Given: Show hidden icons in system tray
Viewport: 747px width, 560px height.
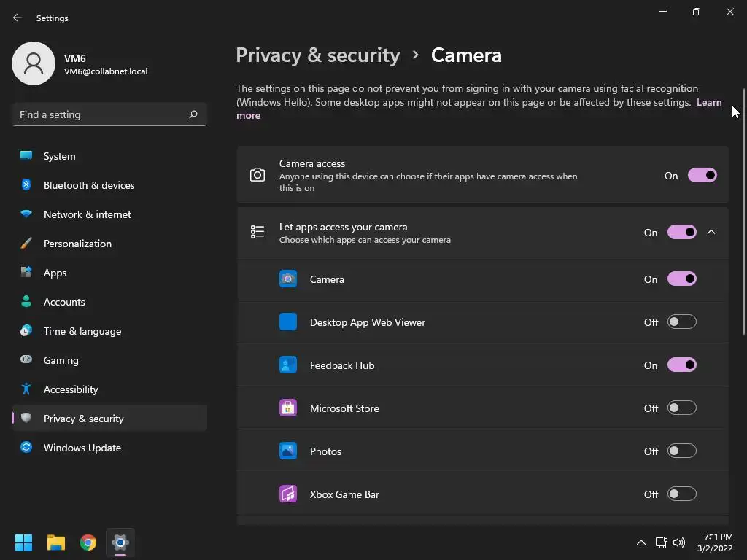Looking at the screenshot, I should (640, 542).
